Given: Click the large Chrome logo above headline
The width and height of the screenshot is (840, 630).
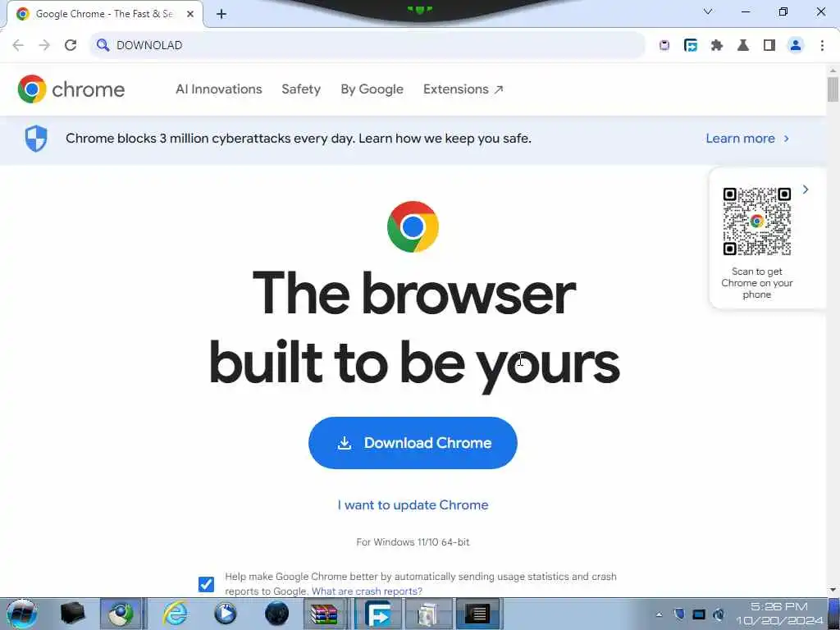Looking at the screenshot, I should tap(413, 226).
